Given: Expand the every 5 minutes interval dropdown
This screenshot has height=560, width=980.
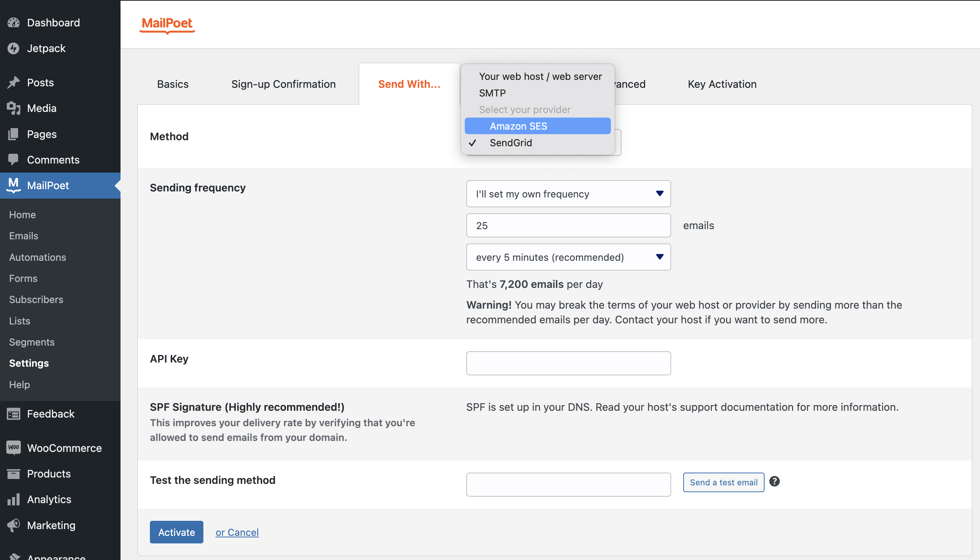Looking at the screenshot, I should pos(568,257).
